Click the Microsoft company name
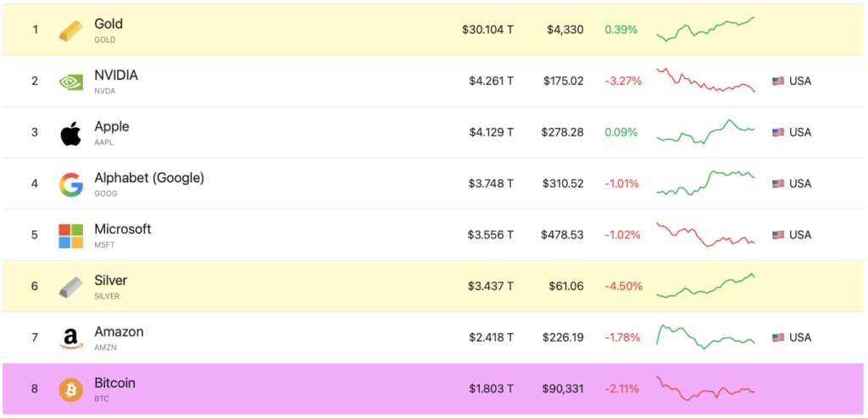This screenshot has width=868, height=418. point(123,229)
